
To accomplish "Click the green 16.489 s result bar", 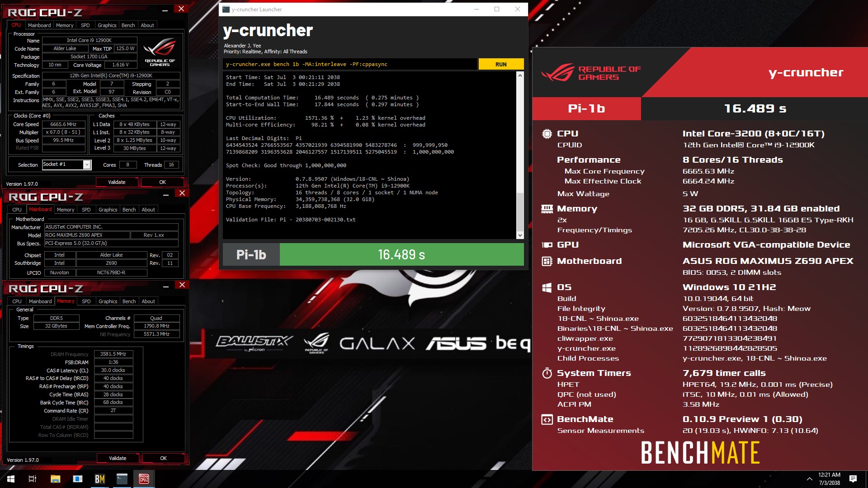I will tap(401, 254).
